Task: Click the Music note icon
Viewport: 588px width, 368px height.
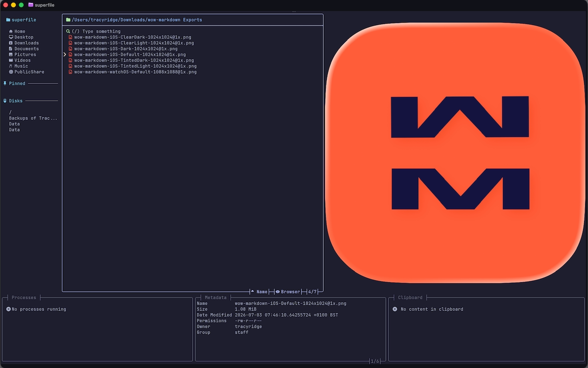Action: [x=11, y=66]
